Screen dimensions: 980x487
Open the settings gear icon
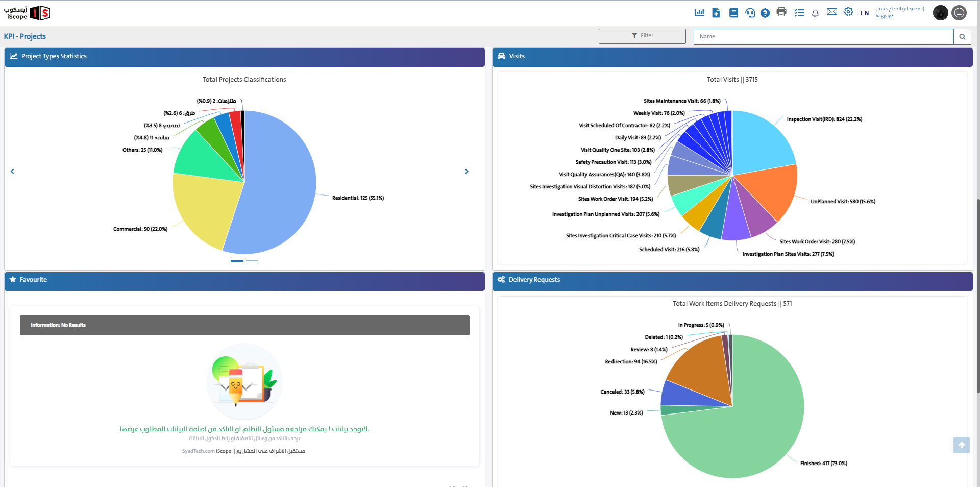tap(848, 12)
